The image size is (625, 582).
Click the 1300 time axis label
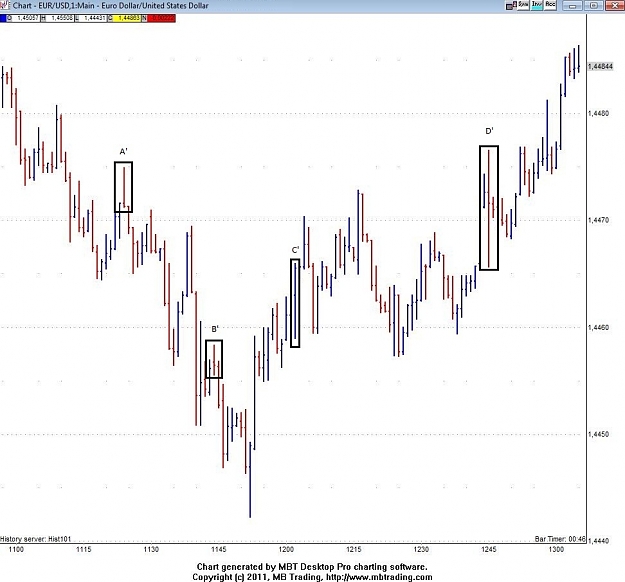click(556, 549)
